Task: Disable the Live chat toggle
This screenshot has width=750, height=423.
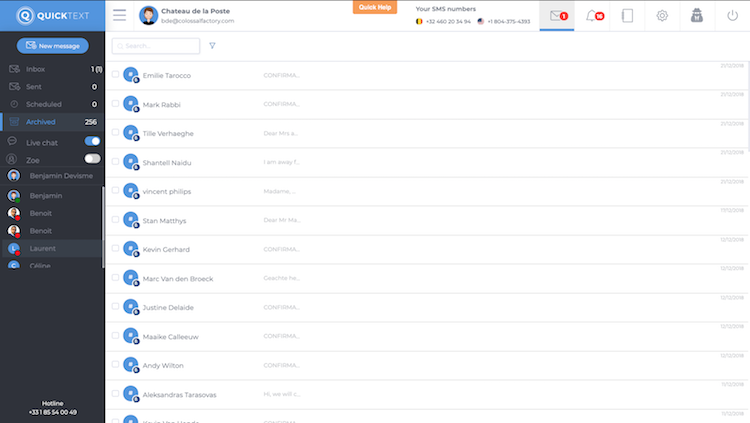Action: [92, 142]
